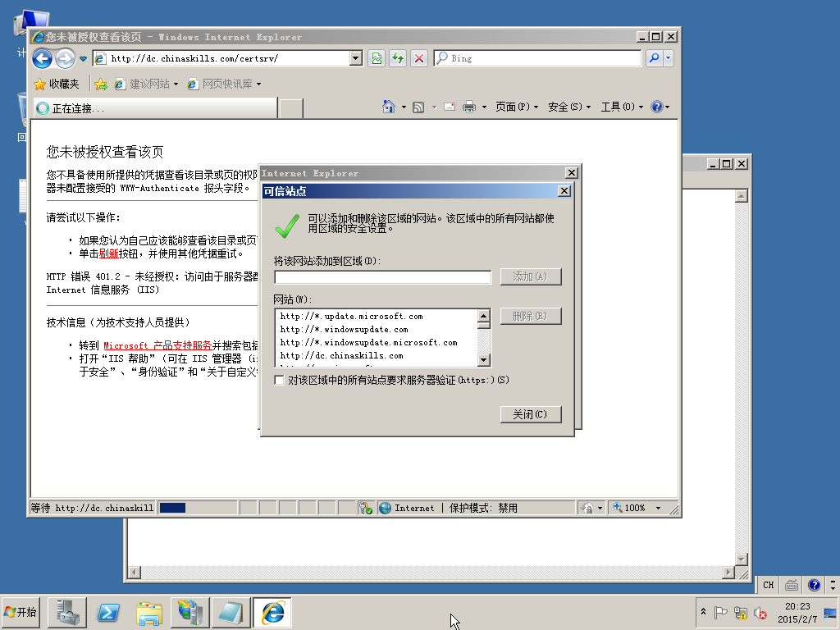Click the network tray icon
The image size is (840, 630).
point(741,612)
